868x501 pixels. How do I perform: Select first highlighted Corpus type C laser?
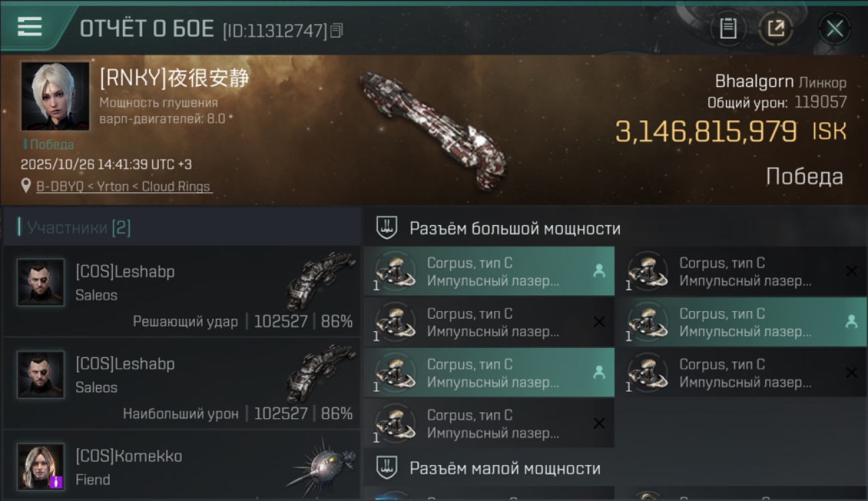click(489, 271)
